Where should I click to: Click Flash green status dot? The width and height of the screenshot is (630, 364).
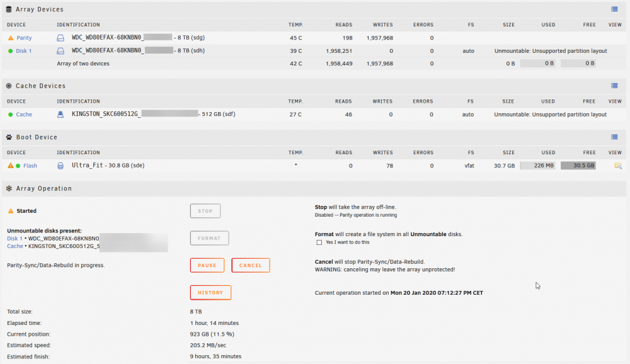[x=18, y=166]
